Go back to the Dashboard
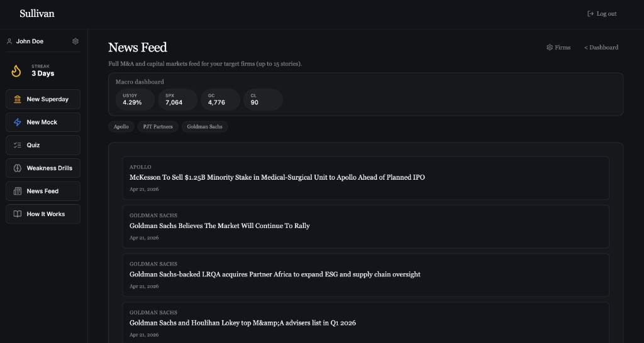 click(x=601, y=48)
